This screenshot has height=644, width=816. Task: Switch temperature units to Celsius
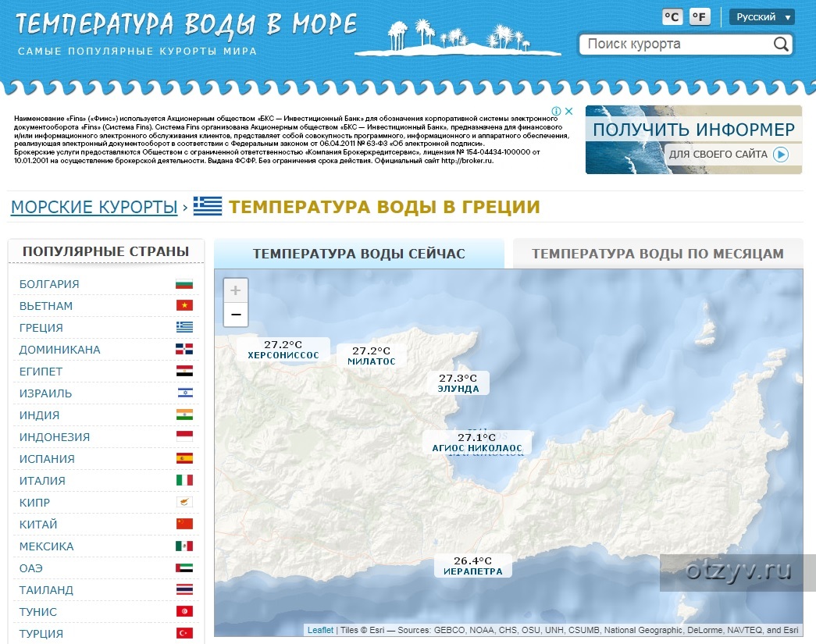(x=672, y=17)
